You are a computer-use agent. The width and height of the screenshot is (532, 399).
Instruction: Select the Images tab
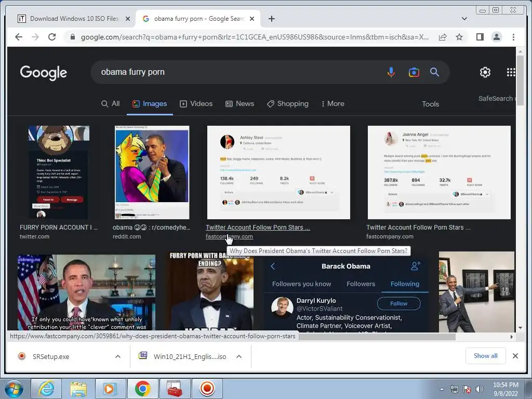(150, 104)
